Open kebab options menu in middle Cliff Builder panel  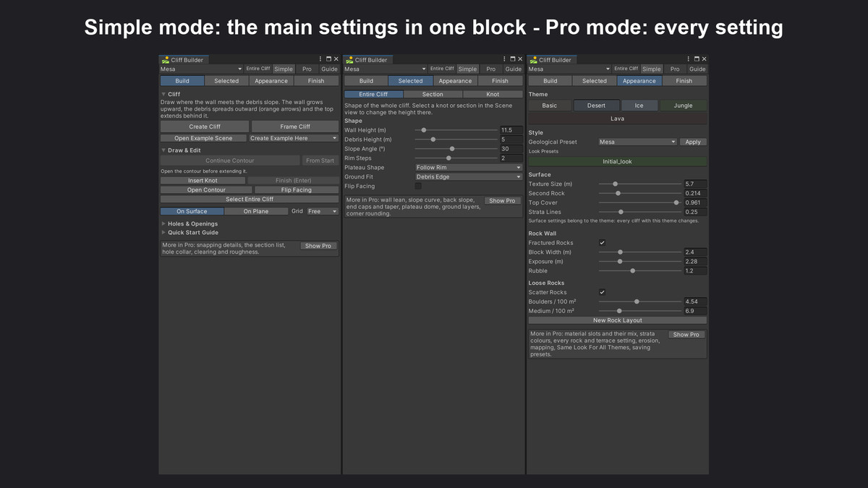pos(504,59)
